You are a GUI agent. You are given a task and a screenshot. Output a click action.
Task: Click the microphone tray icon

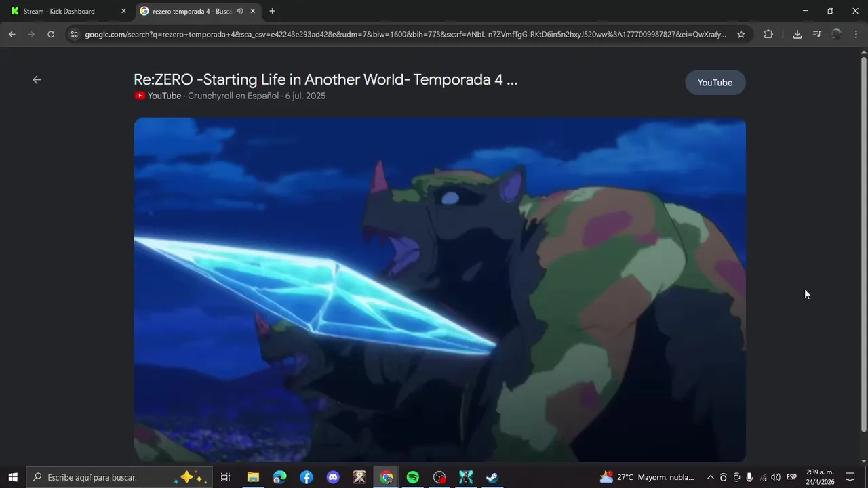coord(749,477)
